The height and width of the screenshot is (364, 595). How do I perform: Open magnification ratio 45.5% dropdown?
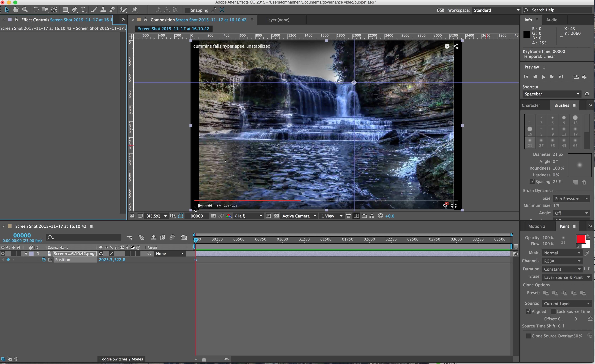(x=156, y=216)
